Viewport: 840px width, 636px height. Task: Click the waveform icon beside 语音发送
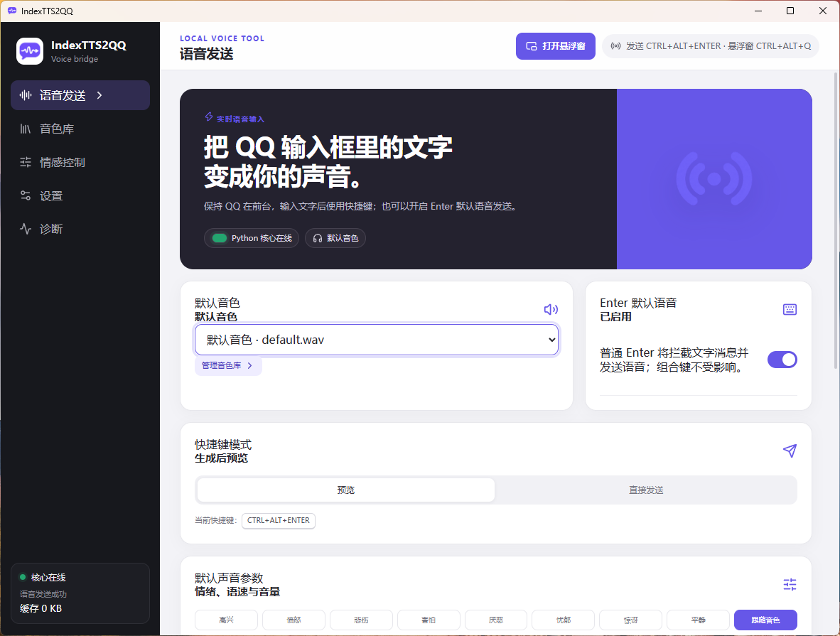[25, 95]
